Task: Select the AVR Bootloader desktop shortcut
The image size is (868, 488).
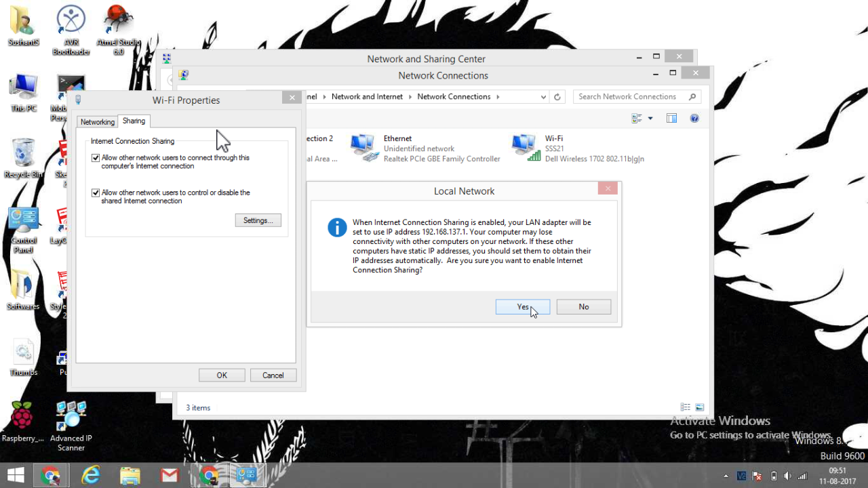Action: (x=71, y=30)
